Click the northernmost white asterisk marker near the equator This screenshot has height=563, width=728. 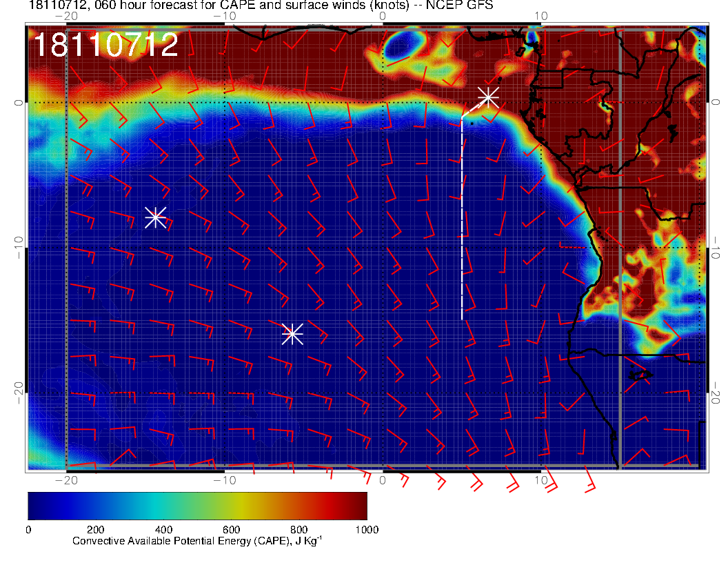tap(488, 97)
